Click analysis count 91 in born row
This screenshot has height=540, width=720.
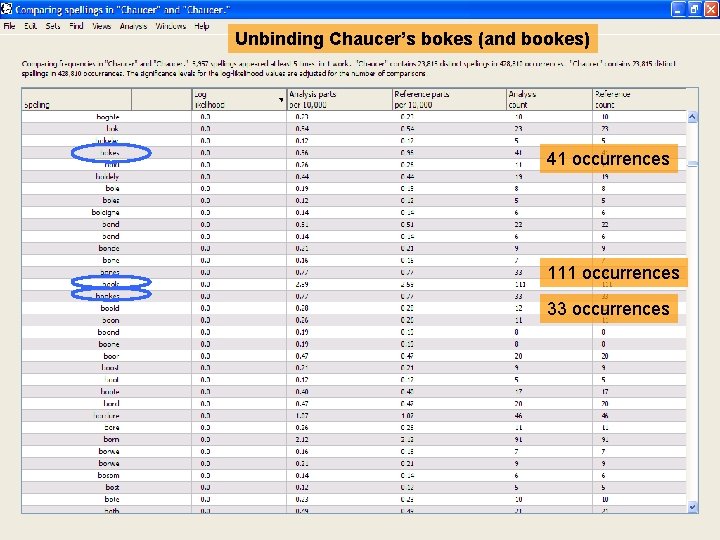click(x=518, y=439)
